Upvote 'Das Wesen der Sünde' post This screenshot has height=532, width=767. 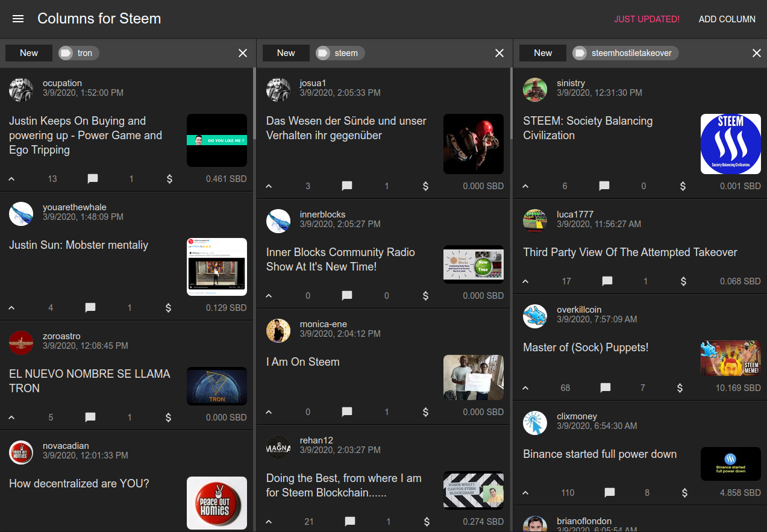tap(269, 186)
